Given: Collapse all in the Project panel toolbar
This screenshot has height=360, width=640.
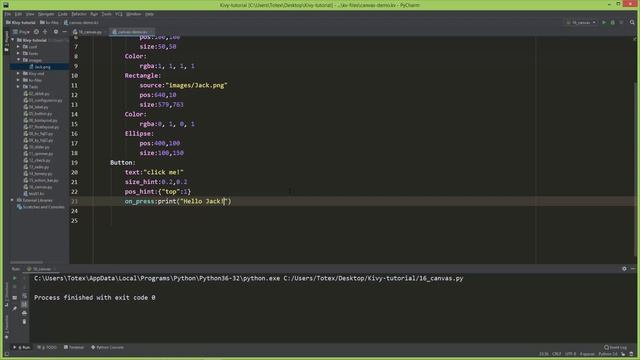Looking at the screenshot, I should 45,31.
